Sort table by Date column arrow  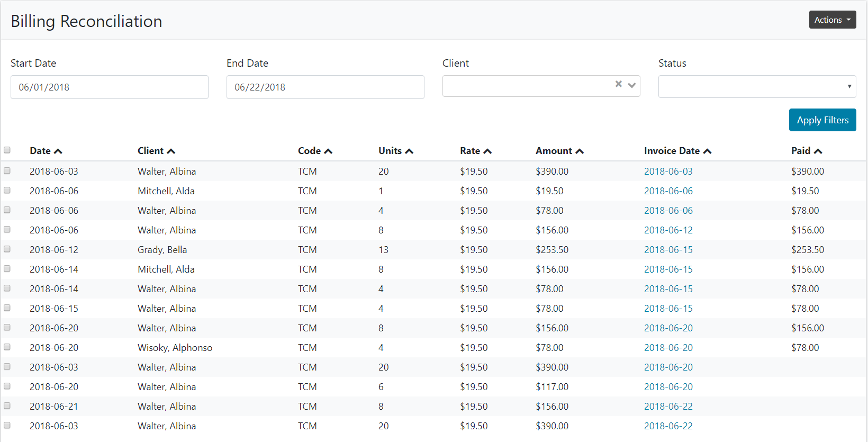point(58,151)
